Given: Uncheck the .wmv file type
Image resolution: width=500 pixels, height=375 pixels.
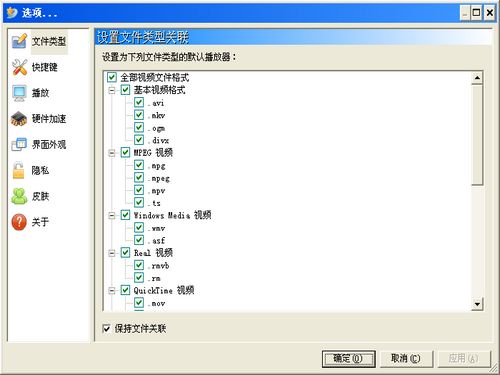Looking at the screenshot, I should (139, 228).
